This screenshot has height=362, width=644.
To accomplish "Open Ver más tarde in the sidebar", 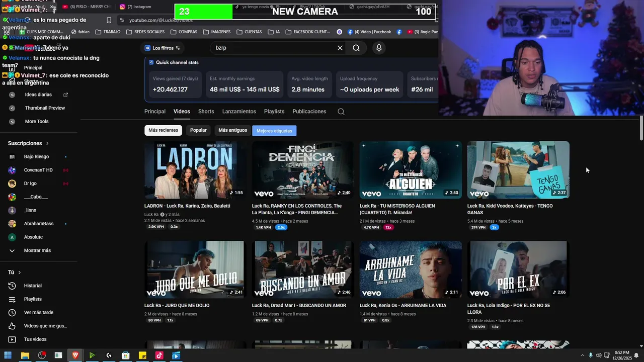I will [x=39, y=312].
